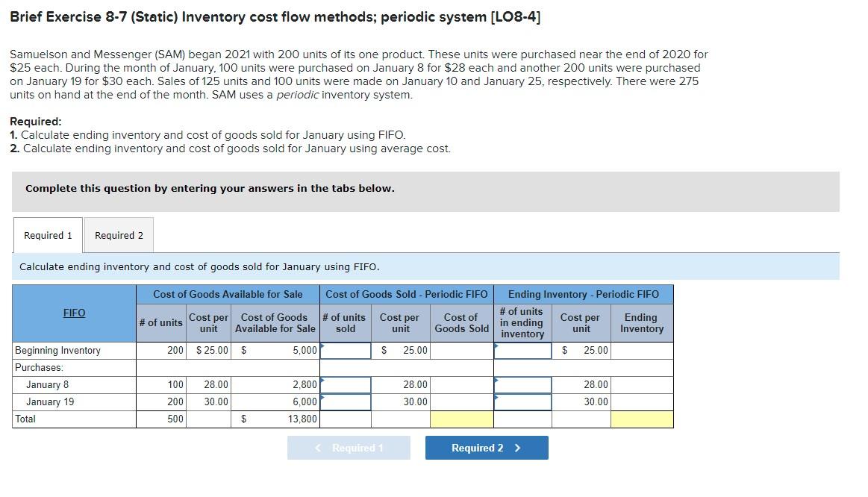Click ending inventory units cell for January 8
The image size is (868, 497).
point(521,384)
